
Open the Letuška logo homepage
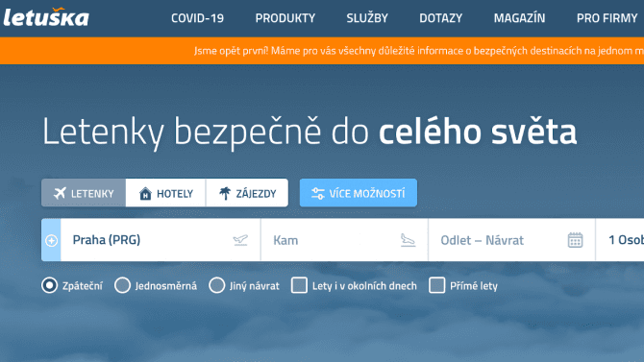tap(46, 17)
